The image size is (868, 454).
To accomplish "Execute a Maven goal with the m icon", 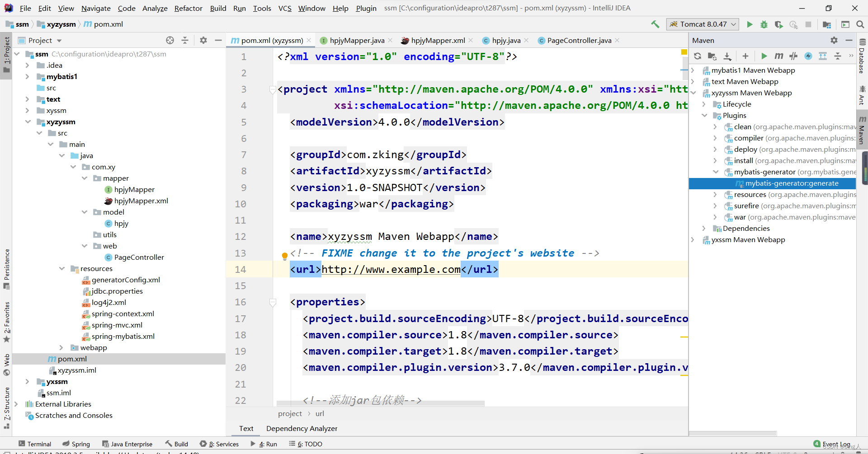I will pos(779,56).
